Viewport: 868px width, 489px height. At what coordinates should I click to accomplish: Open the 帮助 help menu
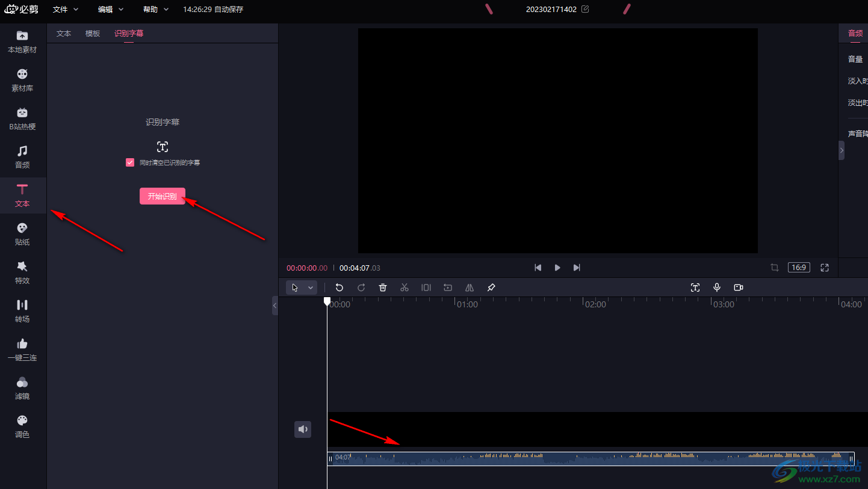click(x=156, y=9)
